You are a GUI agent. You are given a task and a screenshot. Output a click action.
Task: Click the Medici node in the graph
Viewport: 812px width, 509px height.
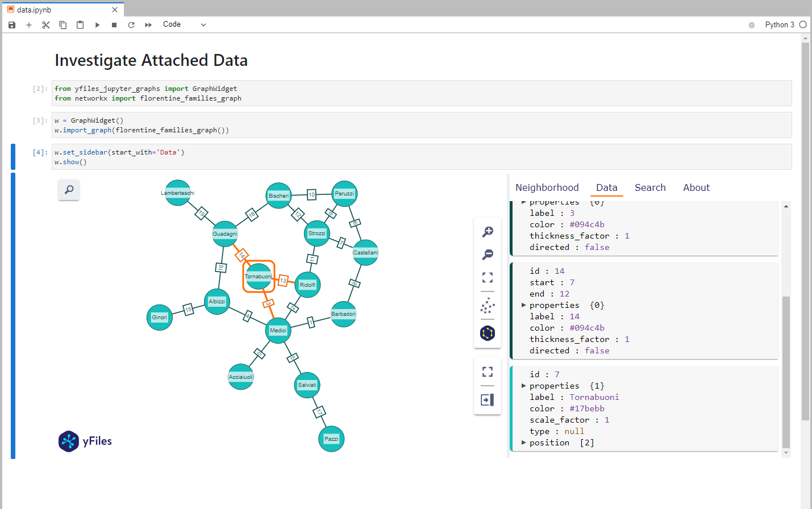(277, 330)
